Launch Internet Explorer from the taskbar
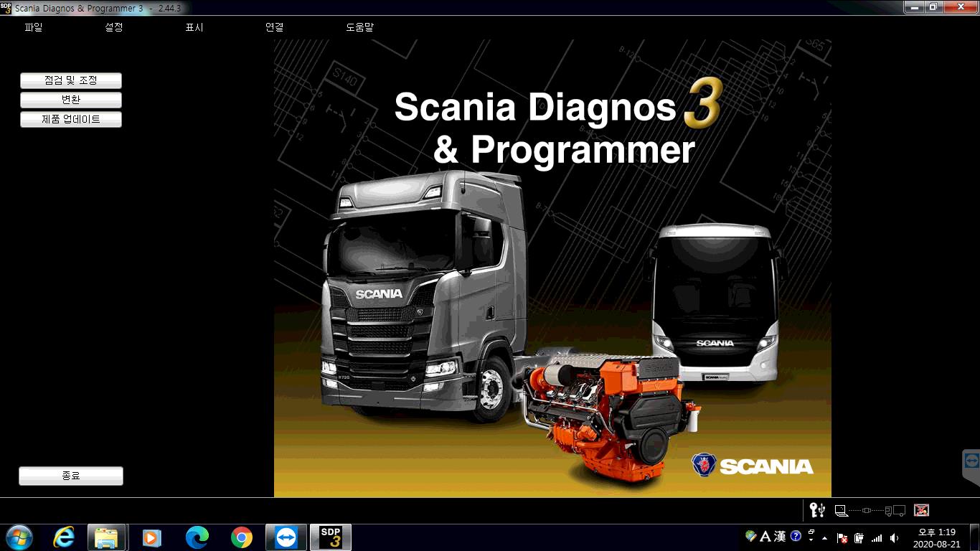The height and width of the screenshot is (551, 980). coord(65,537)
